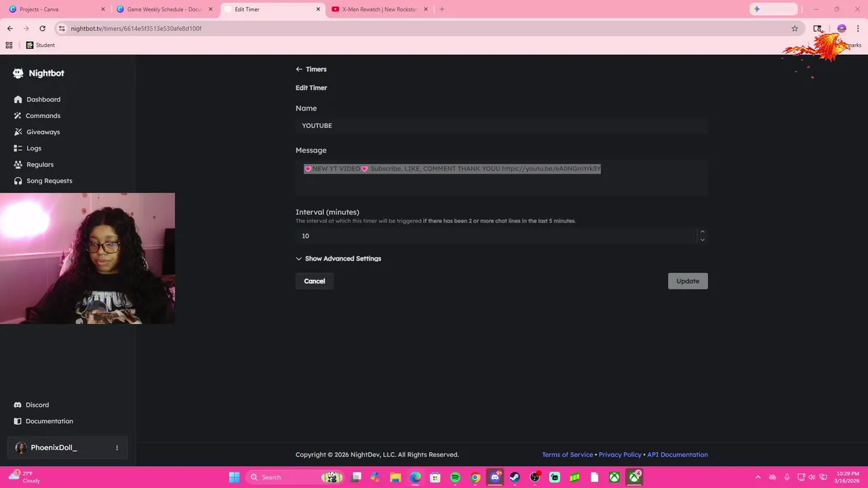Image resolution: width=868 pixels, height=488 pixels.
Task: Open the weather widget showing 21°F
Action: pyautogui.click(x=24, y=477)
